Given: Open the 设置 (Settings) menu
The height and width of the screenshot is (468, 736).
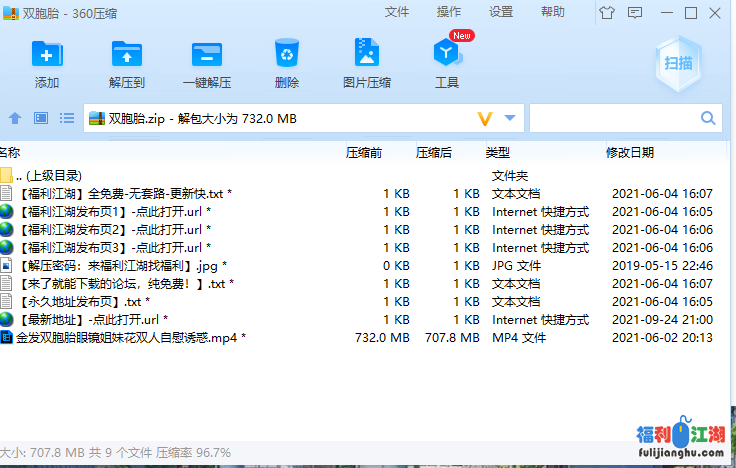Looking at the screenshot, I should pyautogui.click(x=501, y=12).
